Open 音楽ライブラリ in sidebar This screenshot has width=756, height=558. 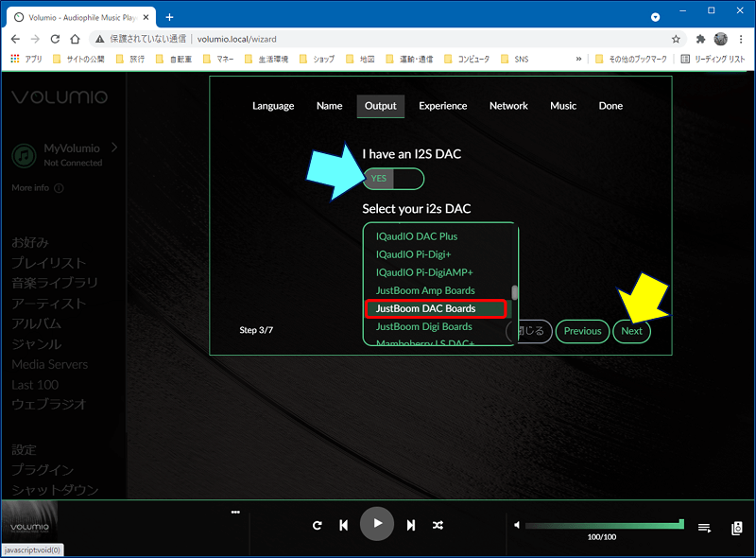pos(55,283)
